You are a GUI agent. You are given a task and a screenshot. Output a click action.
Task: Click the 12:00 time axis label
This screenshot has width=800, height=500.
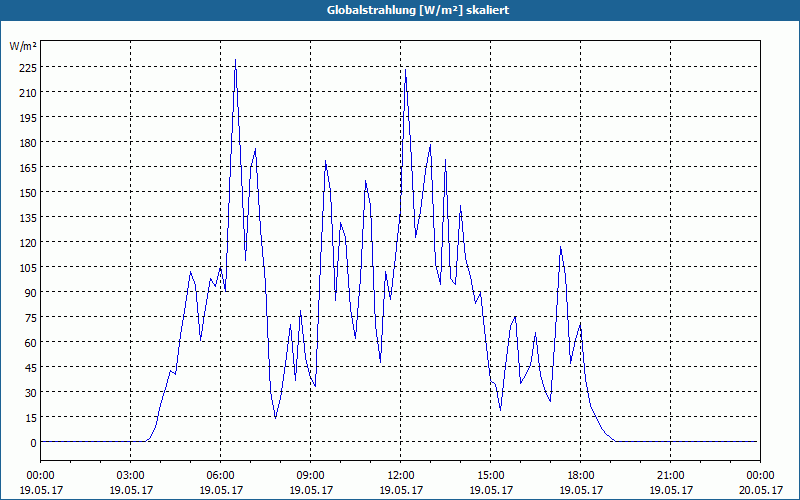401,476
